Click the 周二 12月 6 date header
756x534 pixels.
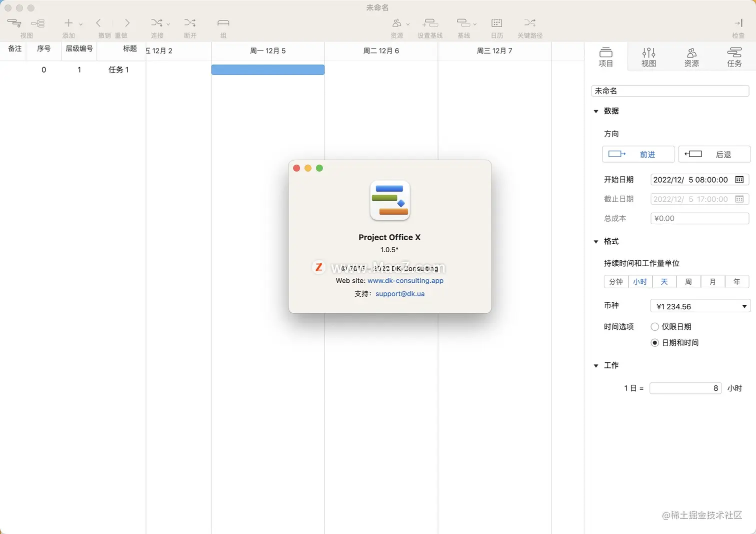click(x=381, y=51)
